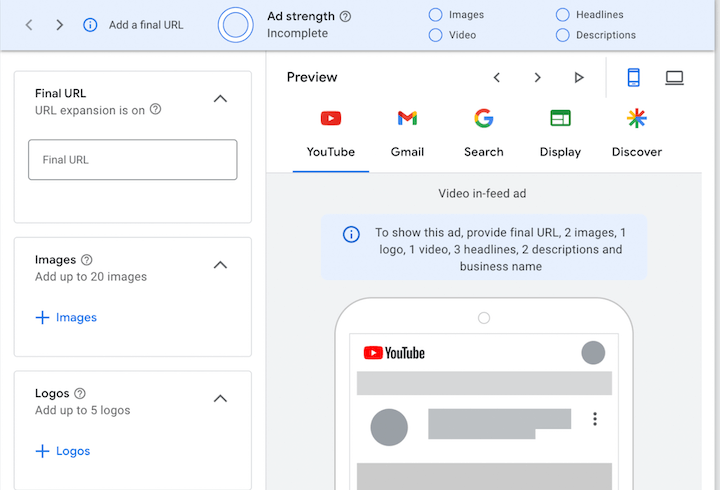Click 'Add up to 5 logos' text
Viewport: 720px width, 490px height.
[83, 411]
